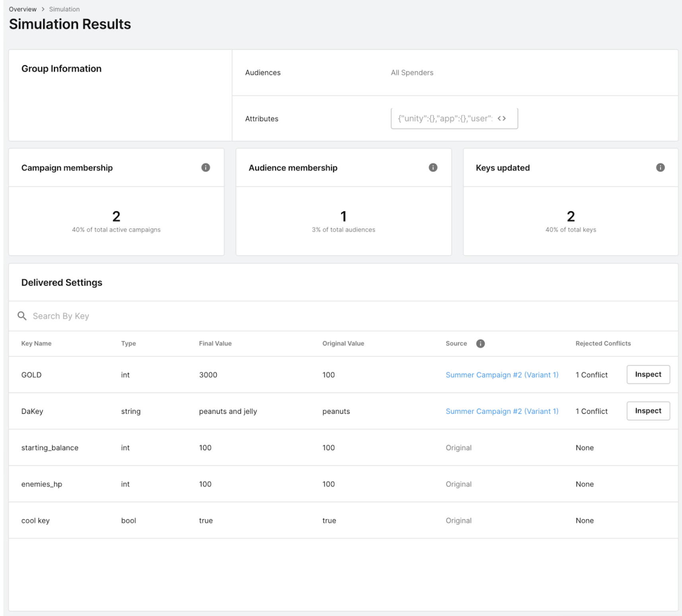Go back to Overview in breadcrumb
Screen dimensions: 682x616
pos(23,9)
